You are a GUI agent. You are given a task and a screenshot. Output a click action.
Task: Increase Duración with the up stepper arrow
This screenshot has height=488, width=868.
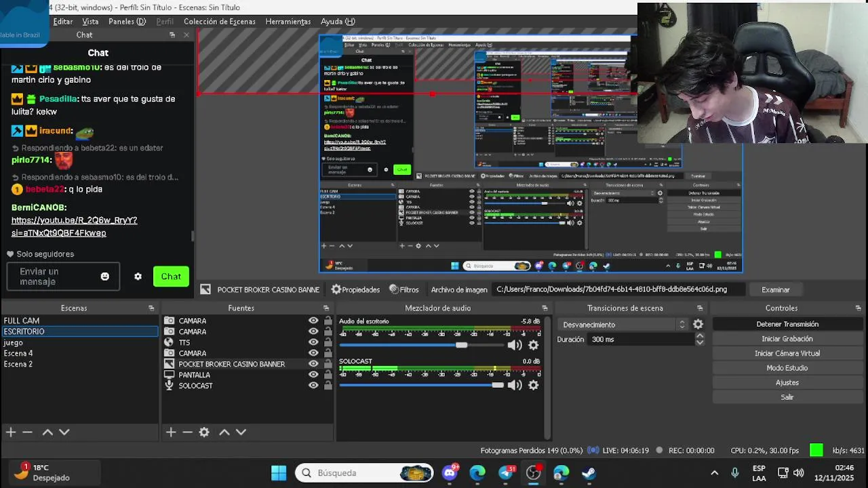[700, 336]
